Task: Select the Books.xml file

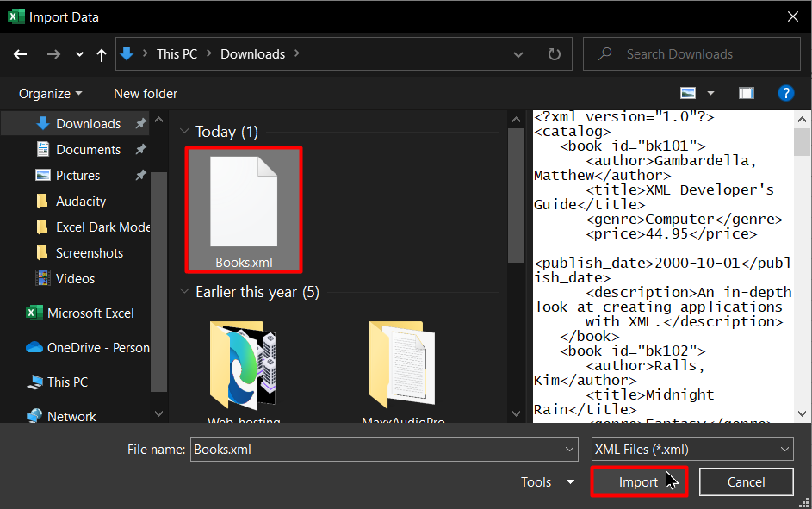Action: [244, 209]
